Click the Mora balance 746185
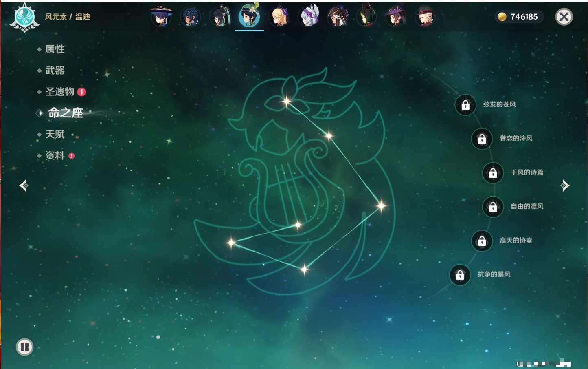Image resolution: width=588 pixels, height=369 pixels. click(x=519, y=17)
